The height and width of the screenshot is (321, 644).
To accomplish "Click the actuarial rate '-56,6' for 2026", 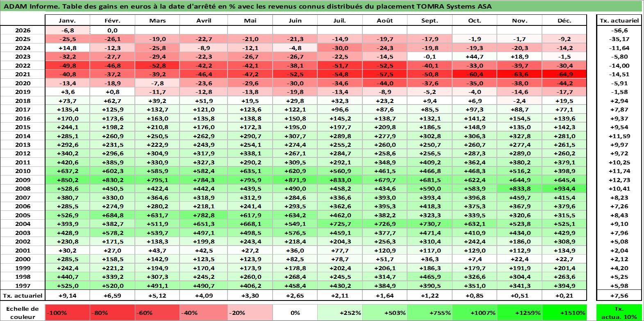I will [x=619, y=30].
